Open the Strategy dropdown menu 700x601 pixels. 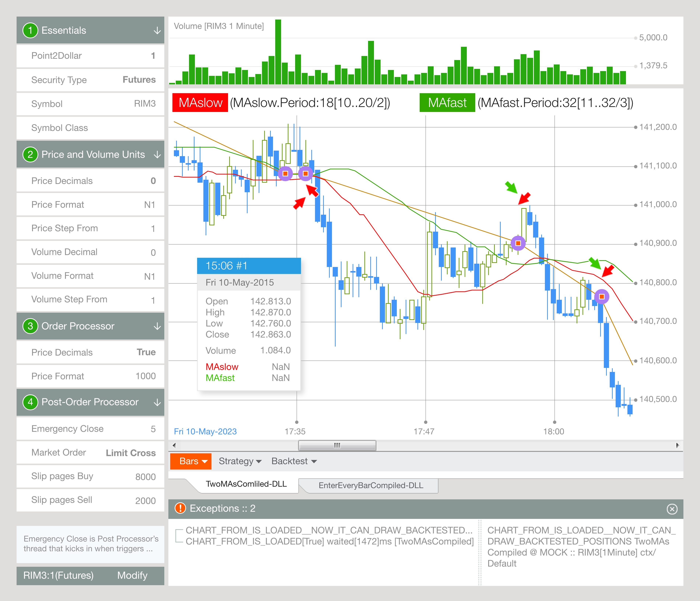click(x=240, y=461)
